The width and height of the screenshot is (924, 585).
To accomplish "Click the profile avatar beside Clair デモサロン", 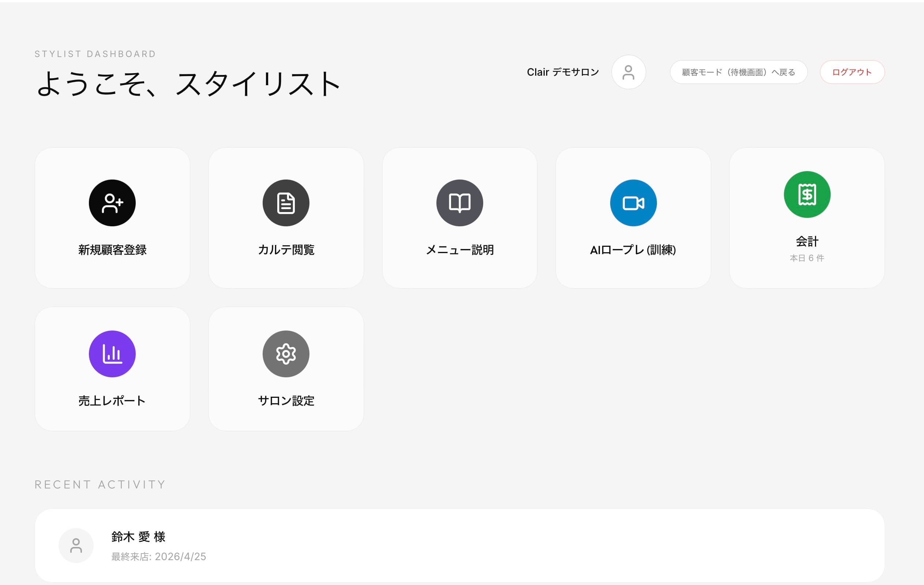I will click(x=628, y=72).
